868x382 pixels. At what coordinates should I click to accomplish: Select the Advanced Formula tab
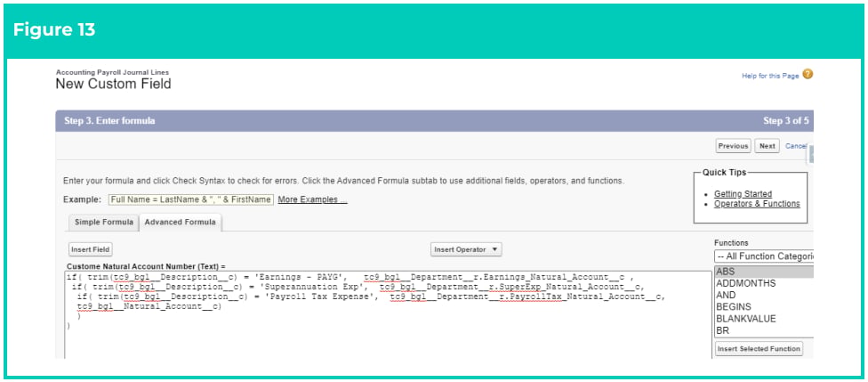(180, 222)
